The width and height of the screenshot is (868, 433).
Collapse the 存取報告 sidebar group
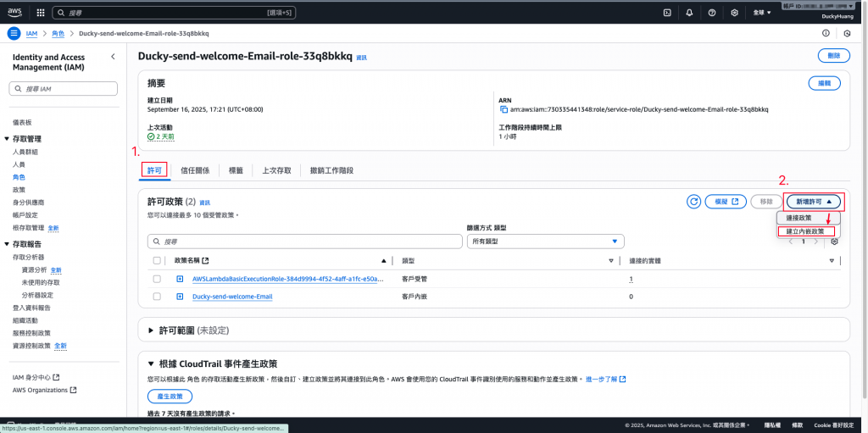[x=7, y=244]
